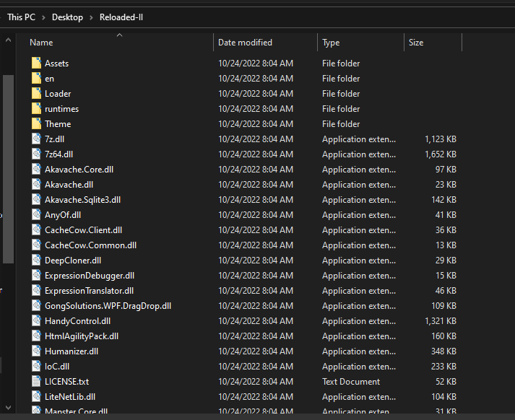
Task: Select the Assets folder icon
Action: point(37,64)
